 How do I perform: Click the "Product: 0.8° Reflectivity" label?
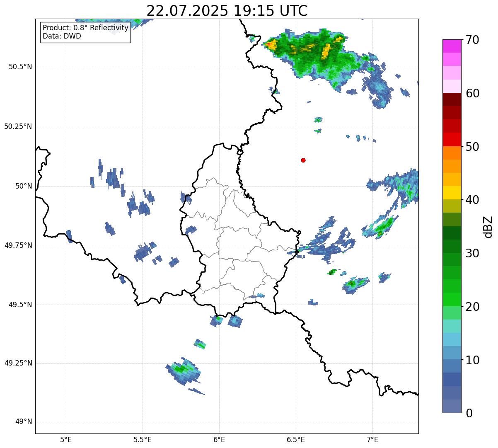click(x=86, y=28)
